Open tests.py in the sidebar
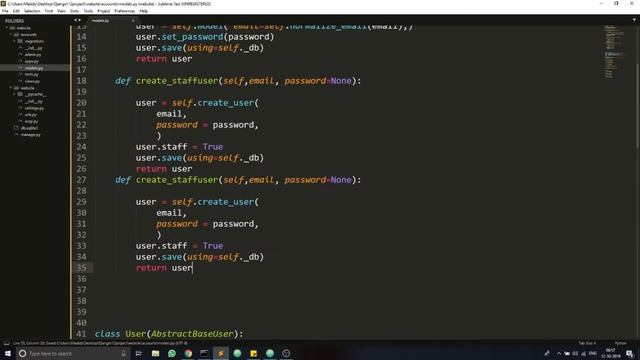 (x=32, y=75)
